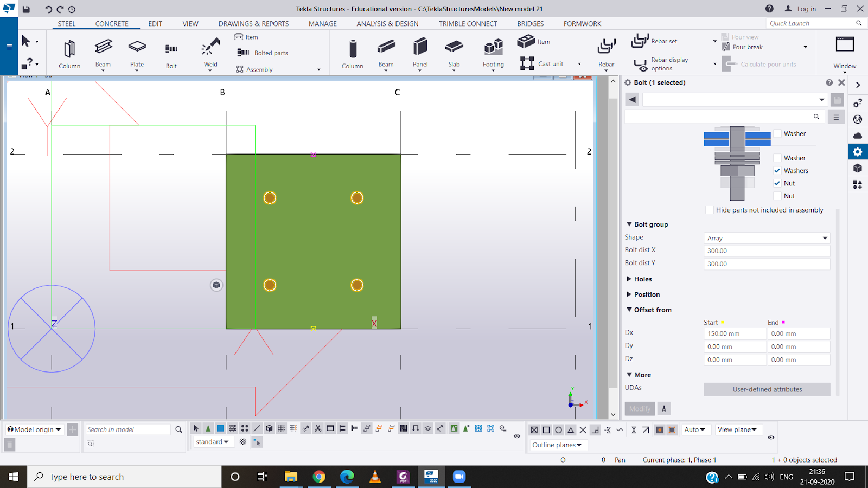Click the side pane Properties gear icon

(858, 152)
